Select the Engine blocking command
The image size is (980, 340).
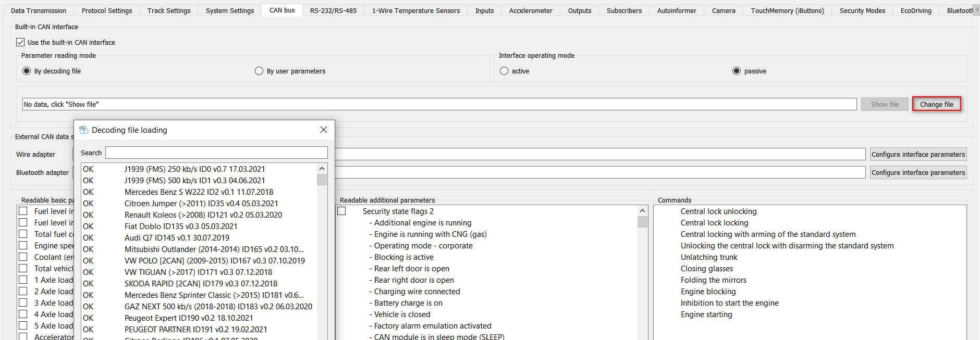click(x=708, y=292)
